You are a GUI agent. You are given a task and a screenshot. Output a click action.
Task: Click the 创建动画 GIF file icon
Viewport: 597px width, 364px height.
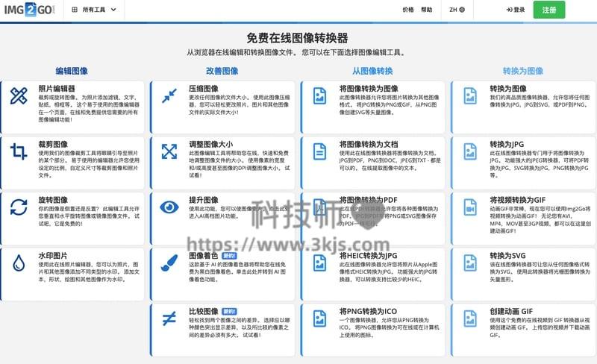[470, 318]
